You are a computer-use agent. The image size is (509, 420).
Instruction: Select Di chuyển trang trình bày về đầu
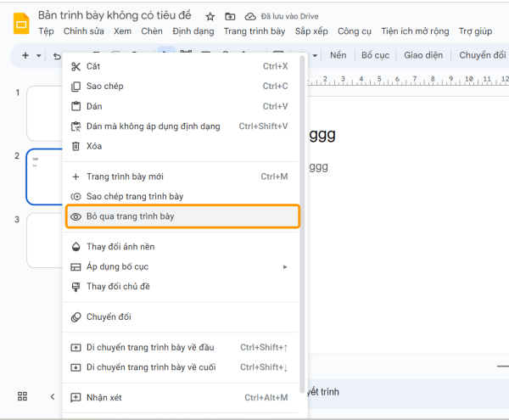180,347
